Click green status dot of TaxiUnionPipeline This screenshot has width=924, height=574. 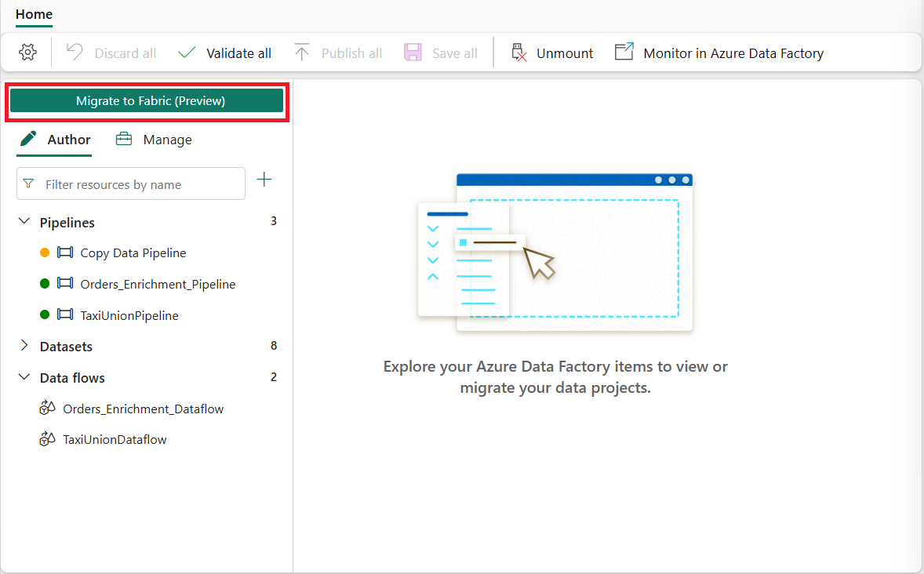(44, 314)
